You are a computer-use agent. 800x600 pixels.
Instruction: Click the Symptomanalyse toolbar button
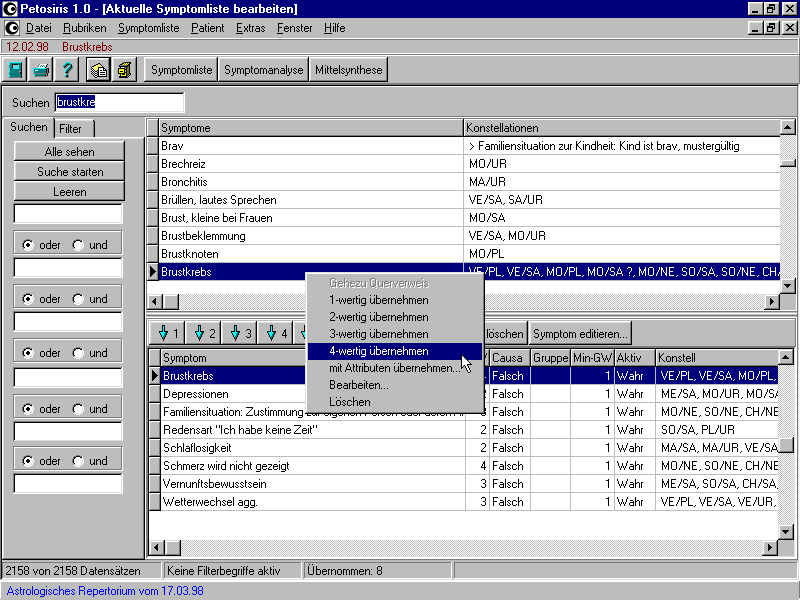[263, 70]
